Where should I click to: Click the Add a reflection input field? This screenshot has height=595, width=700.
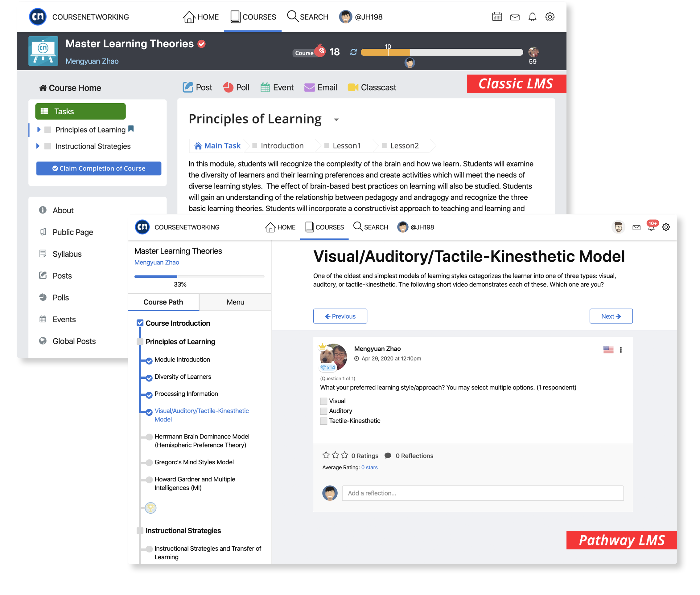click(x=483, y=493)
